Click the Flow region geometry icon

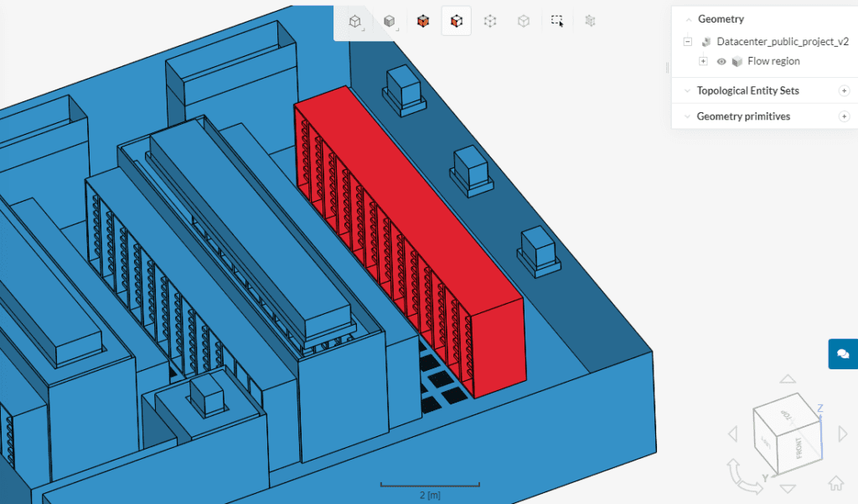coord(737,61)
